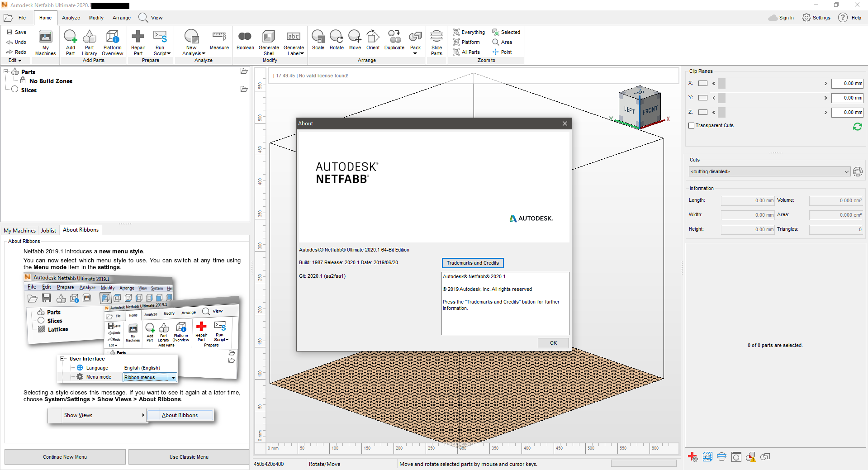This screenshot has width=868, height=470.
Task: Switch to the My Machines tab
Action: [x=19, y=230]
